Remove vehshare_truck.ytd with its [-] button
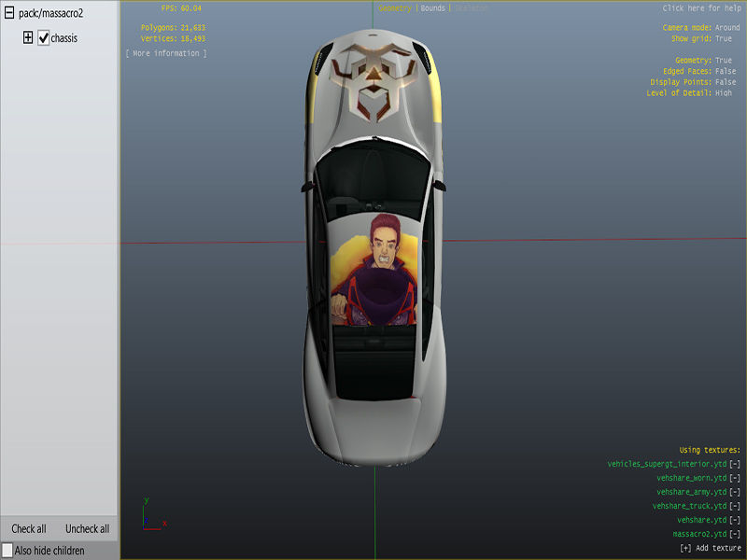 [735, 506]
